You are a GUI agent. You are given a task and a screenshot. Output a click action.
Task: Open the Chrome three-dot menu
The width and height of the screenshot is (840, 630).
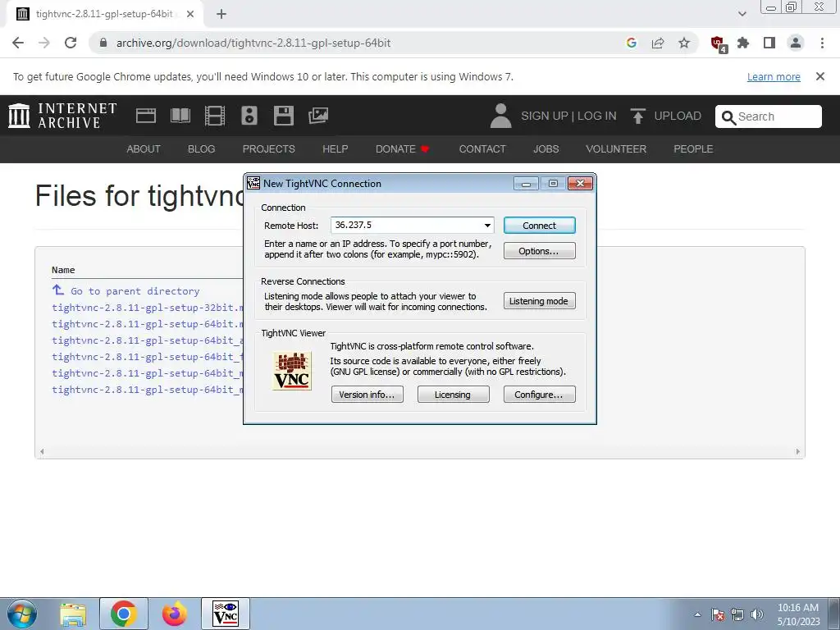click(822, 43)
